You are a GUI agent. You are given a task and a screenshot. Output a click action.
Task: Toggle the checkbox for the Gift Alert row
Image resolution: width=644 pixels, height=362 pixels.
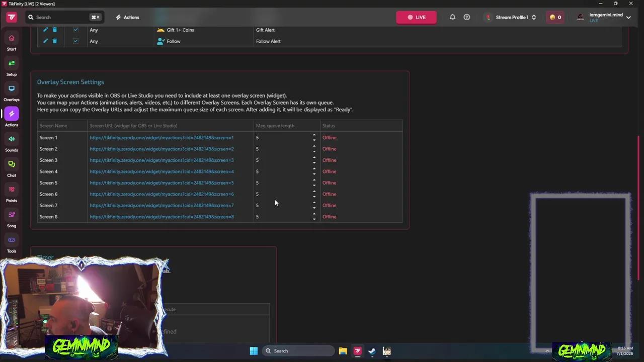click(75, 30)
